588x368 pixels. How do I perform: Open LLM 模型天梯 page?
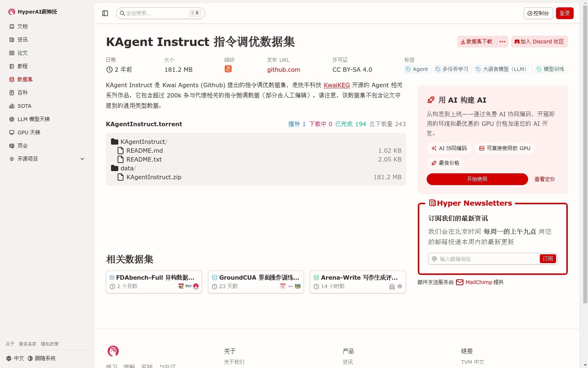coord(33,119)
